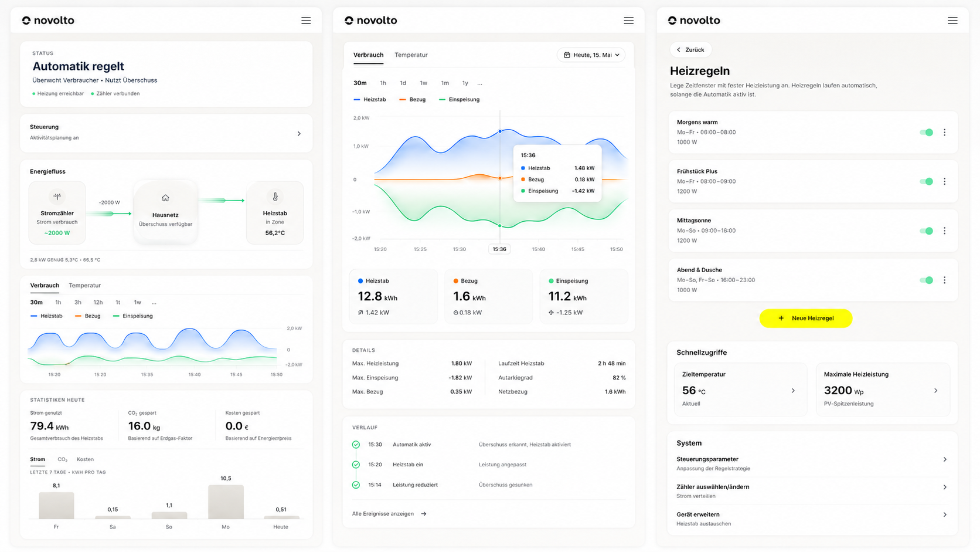Open hamburger menu above Automatik regelt status
Viewport: 980px width, 552px height.
(306, 21)
